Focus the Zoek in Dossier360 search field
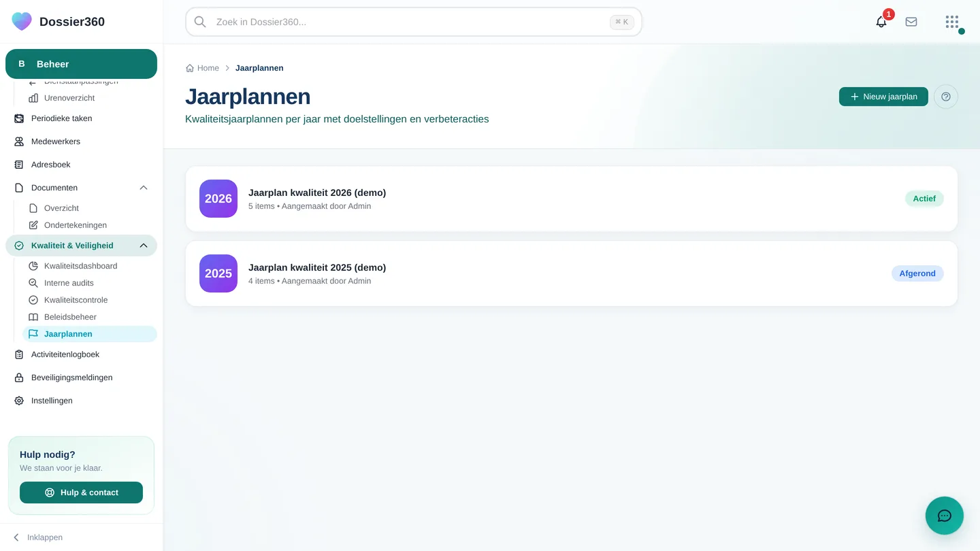Screen dimensions: 980x551 tap(414, 22)
